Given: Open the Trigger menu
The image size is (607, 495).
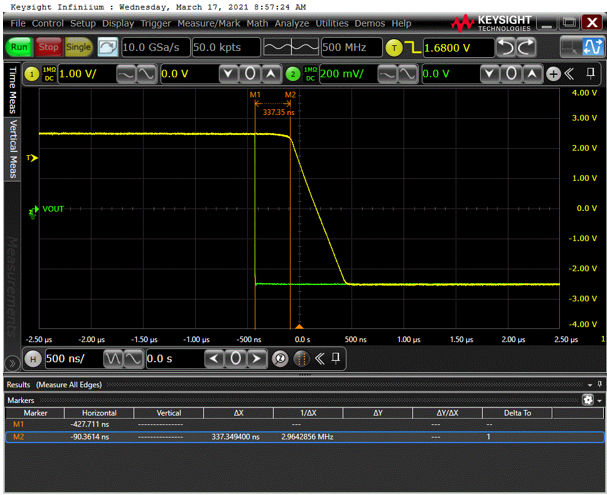Looking at the screenshot, I should [x=156, y=24].
